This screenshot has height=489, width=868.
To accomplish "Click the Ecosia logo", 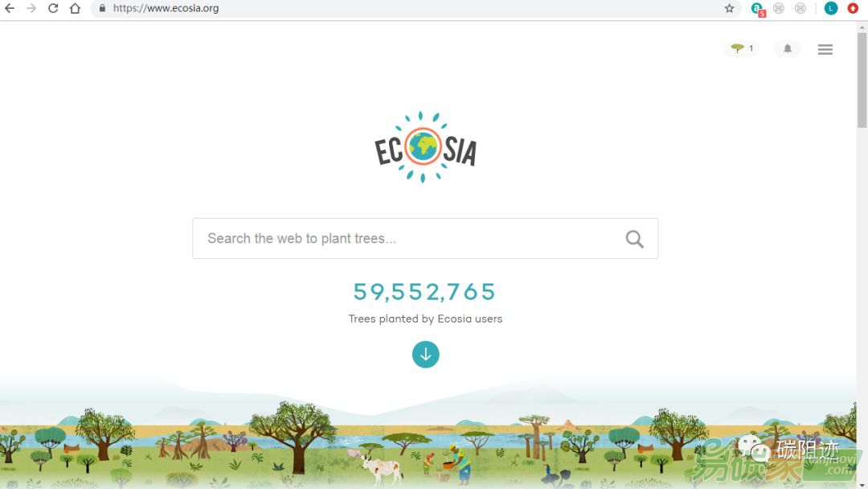I will 425,146.
